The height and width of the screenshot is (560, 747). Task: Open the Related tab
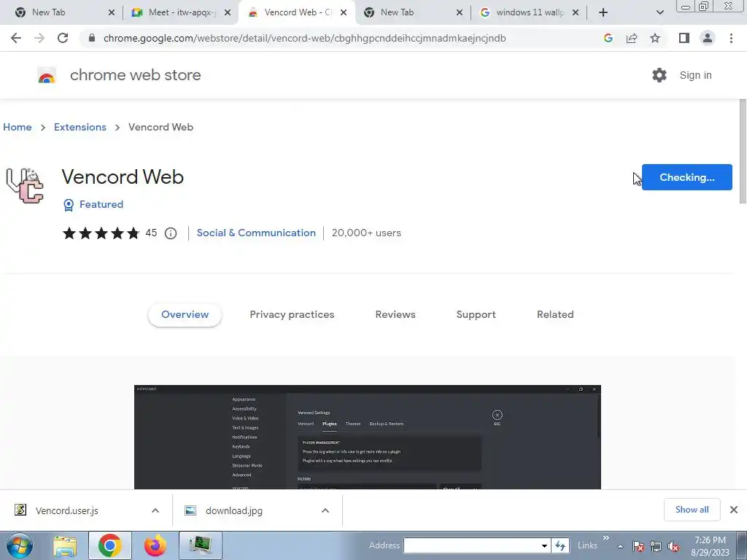coord(555,315)
